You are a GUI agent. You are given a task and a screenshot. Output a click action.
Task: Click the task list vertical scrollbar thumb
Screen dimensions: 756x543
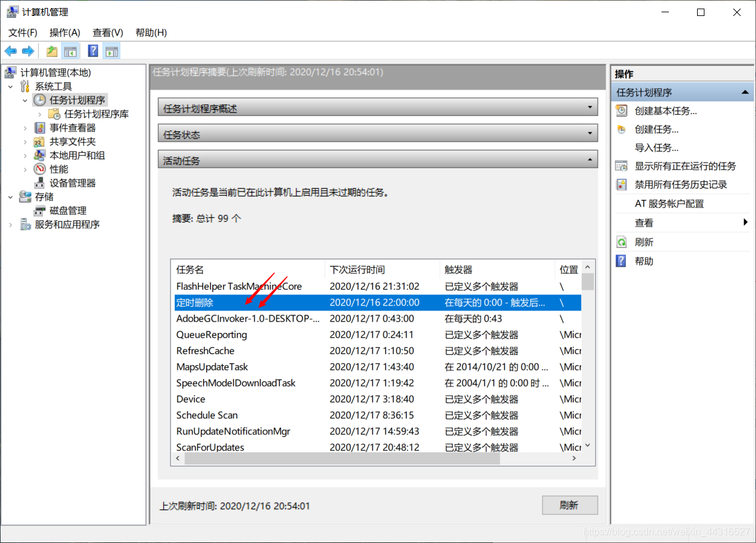click(587, 282)
